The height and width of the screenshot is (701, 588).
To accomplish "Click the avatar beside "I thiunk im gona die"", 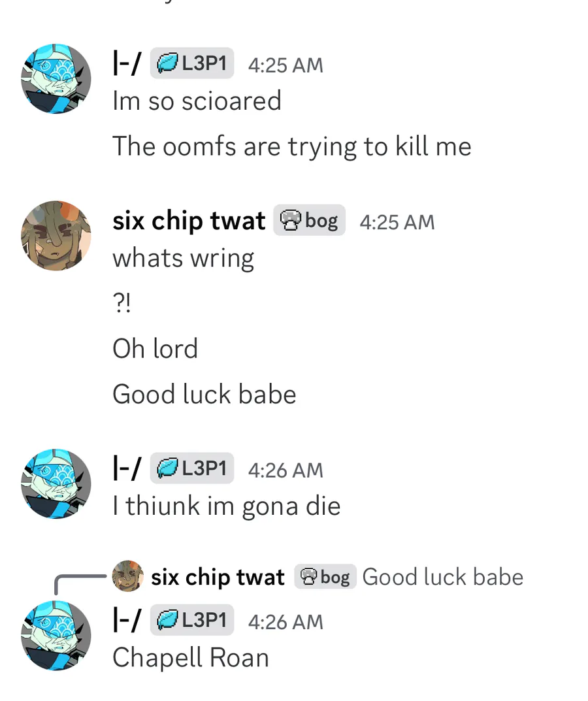I will coord(56,483).
